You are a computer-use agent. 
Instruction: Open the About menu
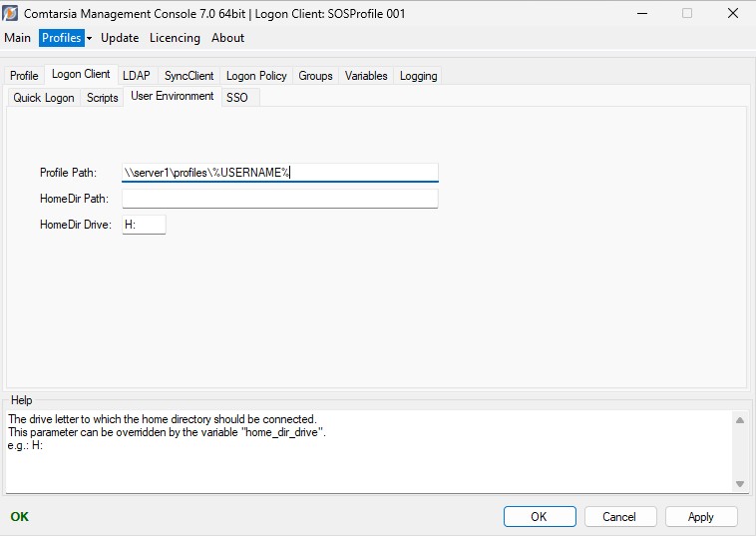tap(227, 38)
